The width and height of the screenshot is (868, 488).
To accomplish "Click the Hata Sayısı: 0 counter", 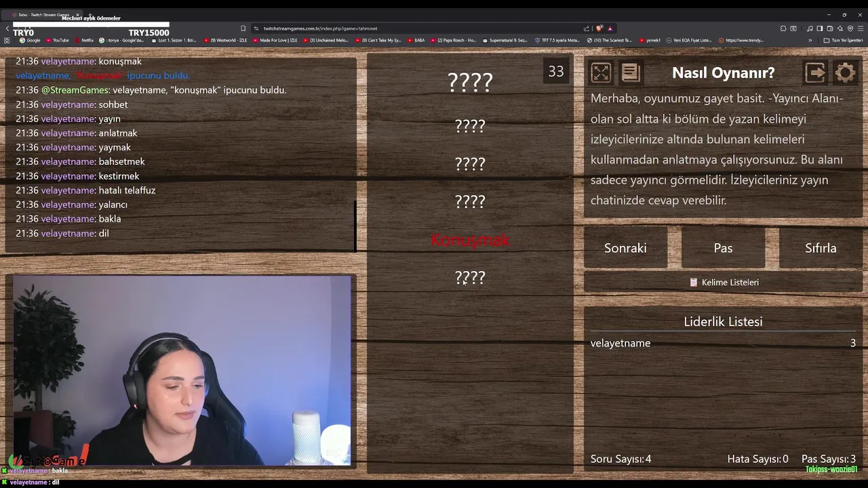I will click(x=757, y=459).
